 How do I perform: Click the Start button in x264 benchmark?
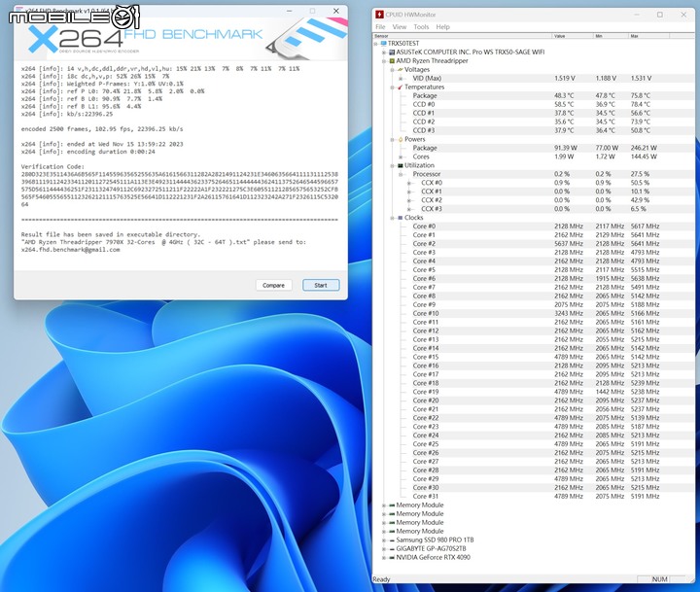321,285
